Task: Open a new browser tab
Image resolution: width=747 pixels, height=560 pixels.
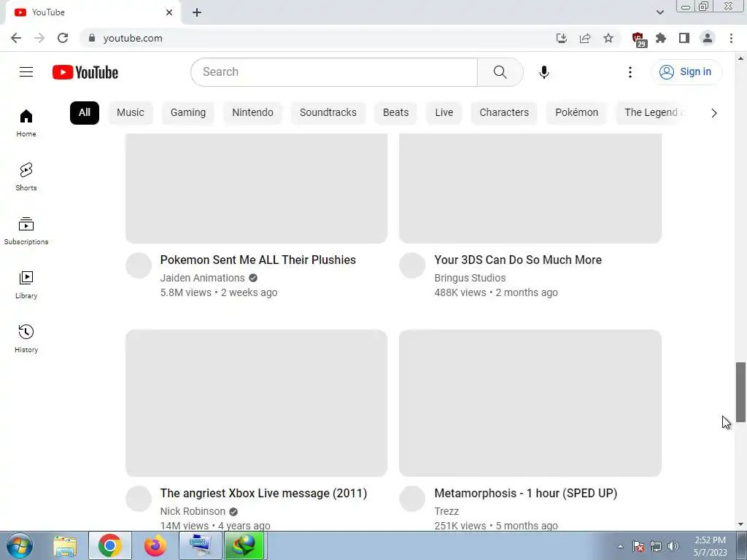Action: (197, 12)
